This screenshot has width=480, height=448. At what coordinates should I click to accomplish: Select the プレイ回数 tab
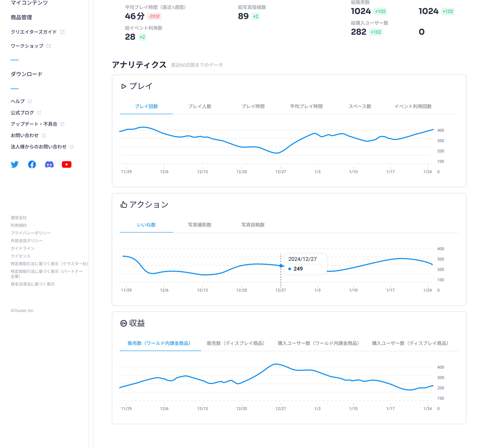pos(146,106)
